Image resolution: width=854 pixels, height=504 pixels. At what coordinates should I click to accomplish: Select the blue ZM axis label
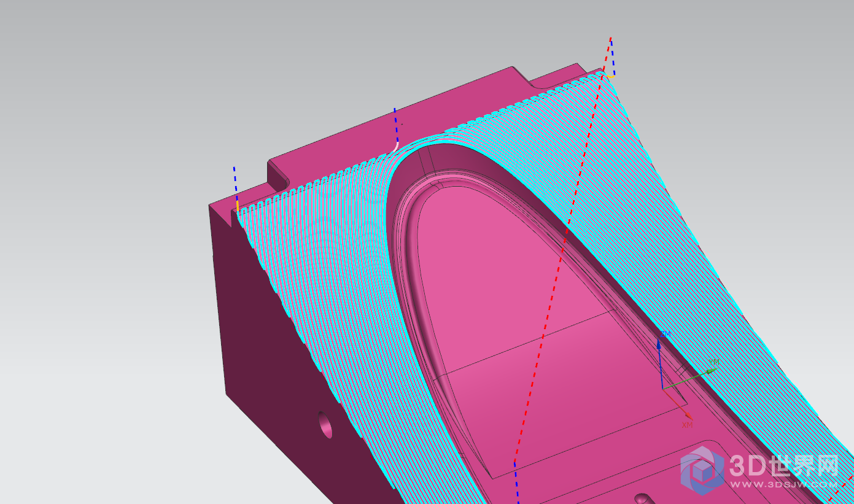tap(665, 334)
